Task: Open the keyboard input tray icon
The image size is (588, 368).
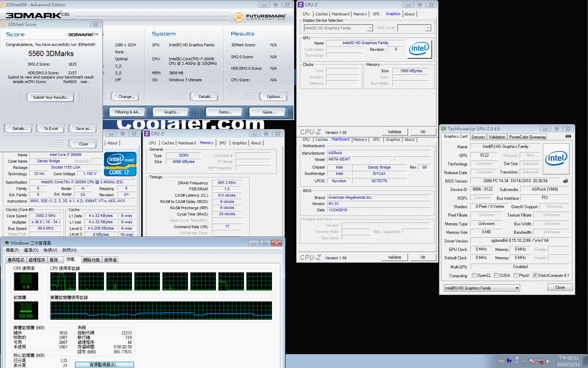Action: pyautogui.click(x=502, y=361)
